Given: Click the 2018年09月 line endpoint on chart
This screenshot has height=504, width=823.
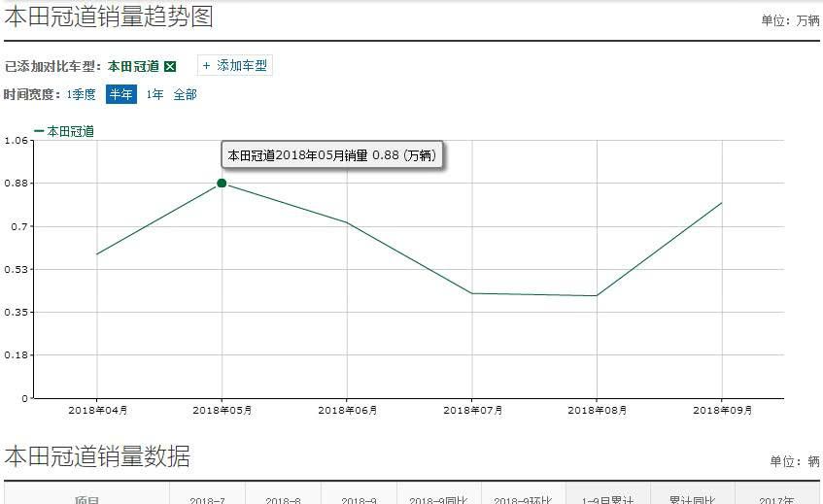Looking at the screenshot, I should pyautogui.click(x=722, y=202).
